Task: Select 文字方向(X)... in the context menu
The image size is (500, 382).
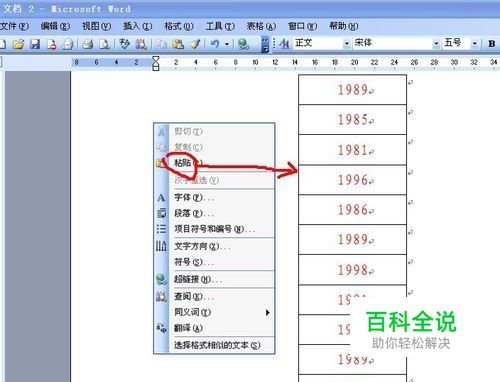Action: coord(214,246)
